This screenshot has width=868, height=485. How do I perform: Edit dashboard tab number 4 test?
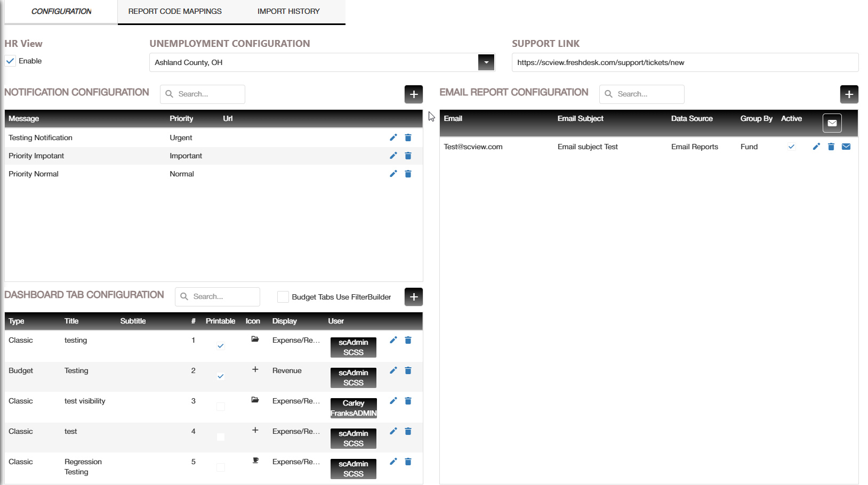393,431
